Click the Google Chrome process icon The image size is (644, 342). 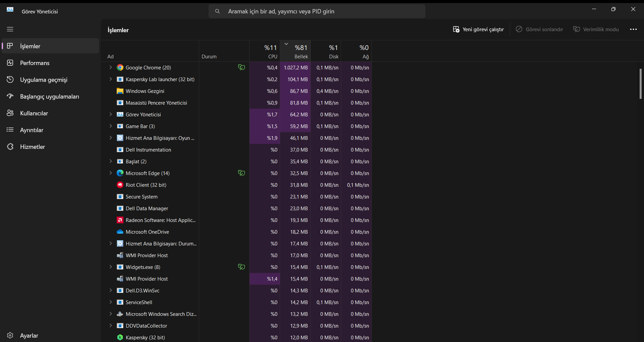120,67
